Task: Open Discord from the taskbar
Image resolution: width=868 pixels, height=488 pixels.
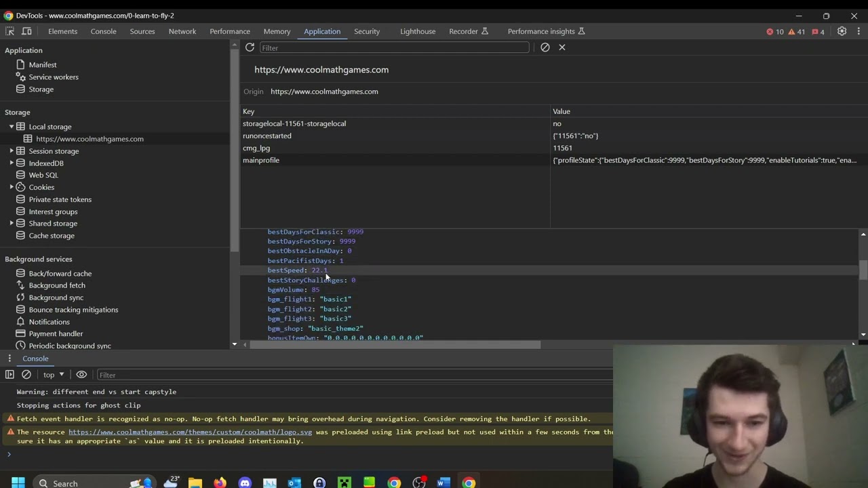Action: point(245,483)
